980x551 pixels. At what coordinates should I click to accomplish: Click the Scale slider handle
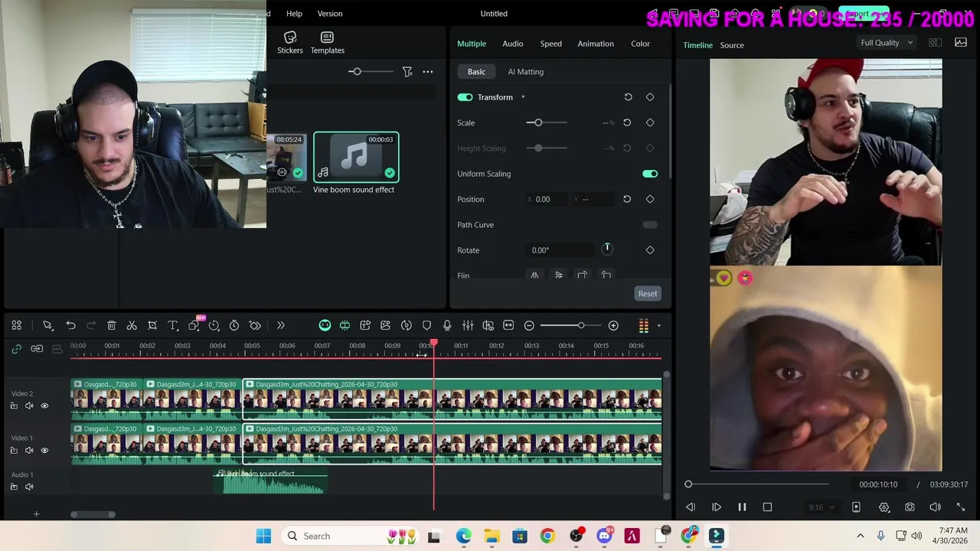[x=538, y=122]
